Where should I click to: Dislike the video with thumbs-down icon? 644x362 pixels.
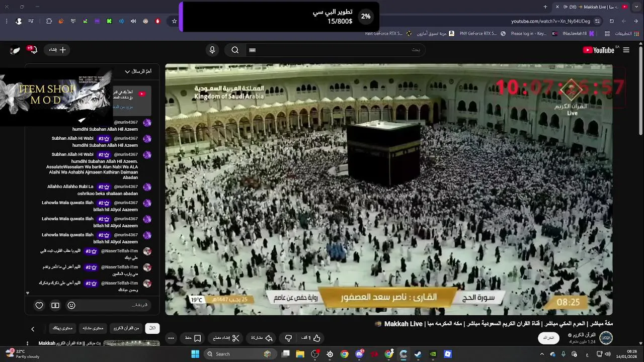288,338
